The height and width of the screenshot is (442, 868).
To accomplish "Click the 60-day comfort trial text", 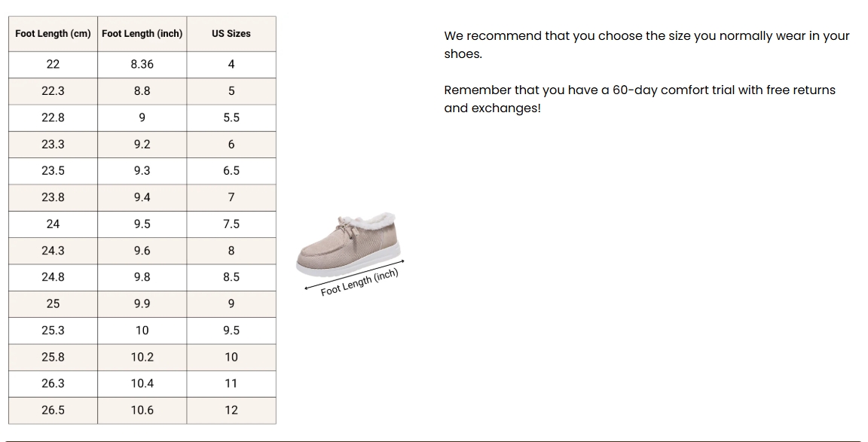I will pos(640,99).
